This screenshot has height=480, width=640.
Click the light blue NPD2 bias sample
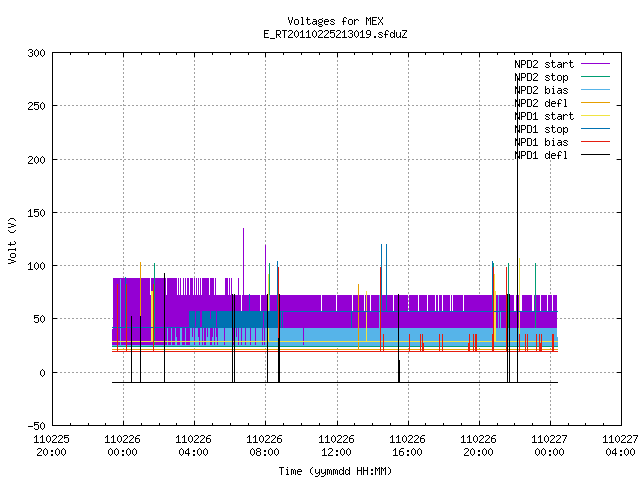(596, 90)
